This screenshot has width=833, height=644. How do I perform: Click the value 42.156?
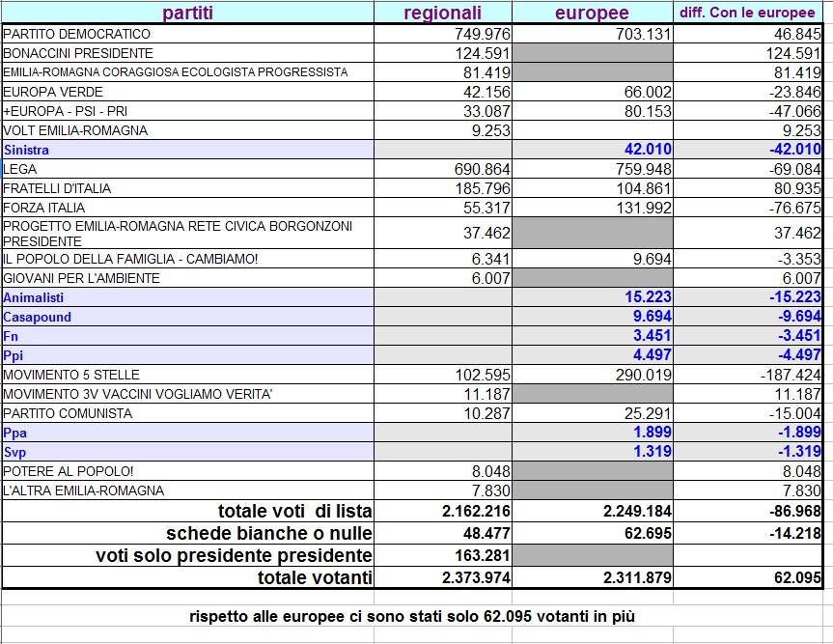(x=486, y=92)
